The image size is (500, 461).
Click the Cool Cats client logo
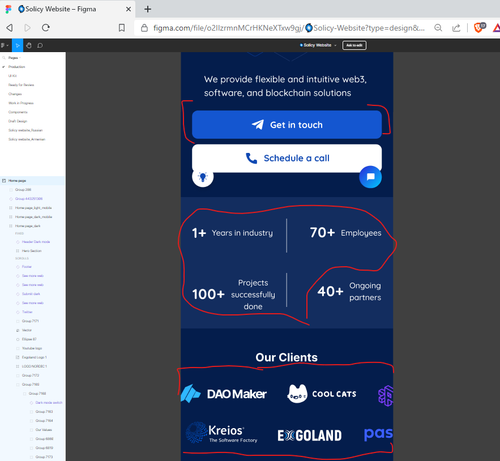(322, 394)
